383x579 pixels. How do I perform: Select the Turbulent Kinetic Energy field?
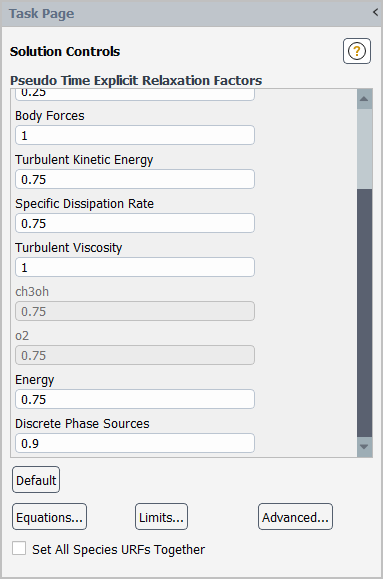pyautogui.click(x=135, y=179)
